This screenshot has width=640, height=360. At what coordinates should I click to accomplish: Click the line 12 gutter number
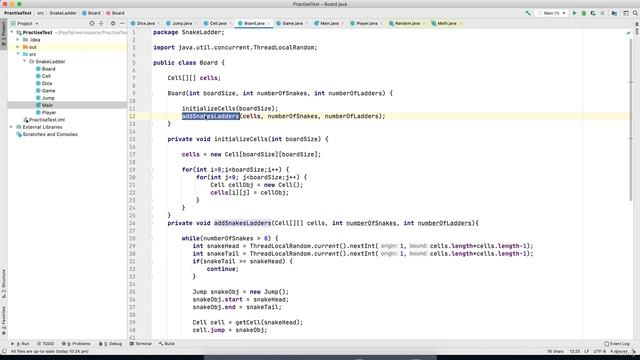132,116
